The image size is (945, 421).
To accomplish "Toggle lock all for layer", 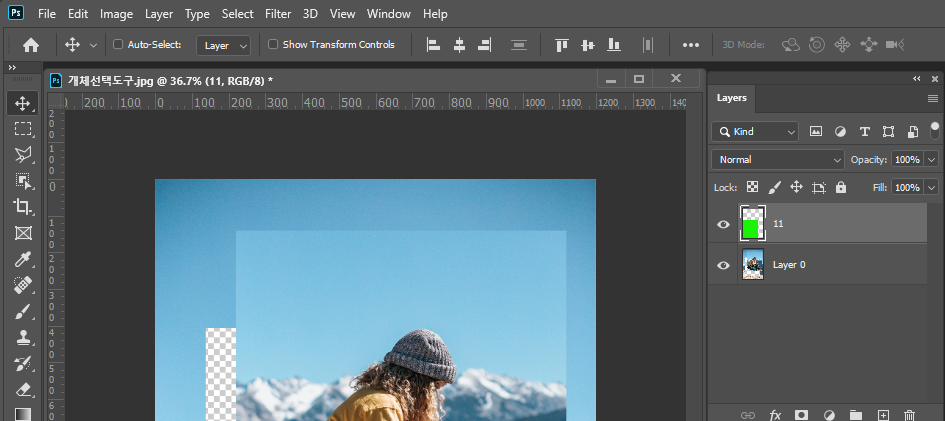I will [841, 187].
